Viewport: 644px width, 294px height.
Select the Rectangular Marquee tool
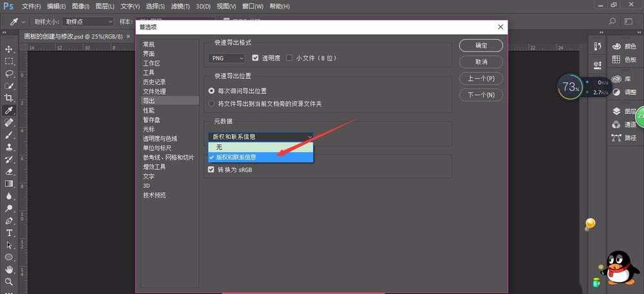9,62
